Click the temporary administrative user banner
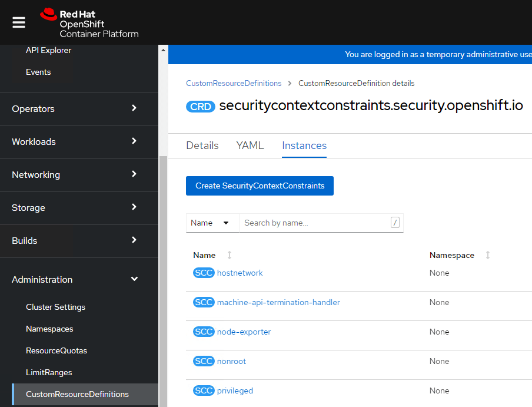Screen dimensions: 532x407 tap(350, 54)
